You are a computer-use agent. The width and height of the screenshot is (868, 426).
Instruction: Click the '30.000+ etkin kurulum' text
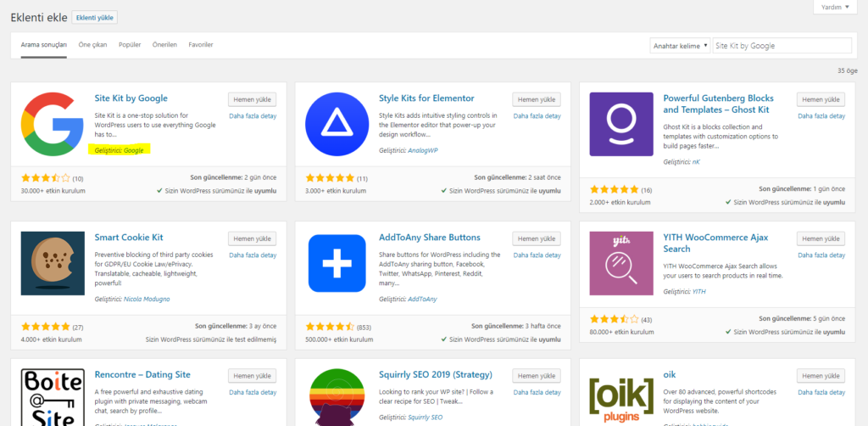[53, 191]
